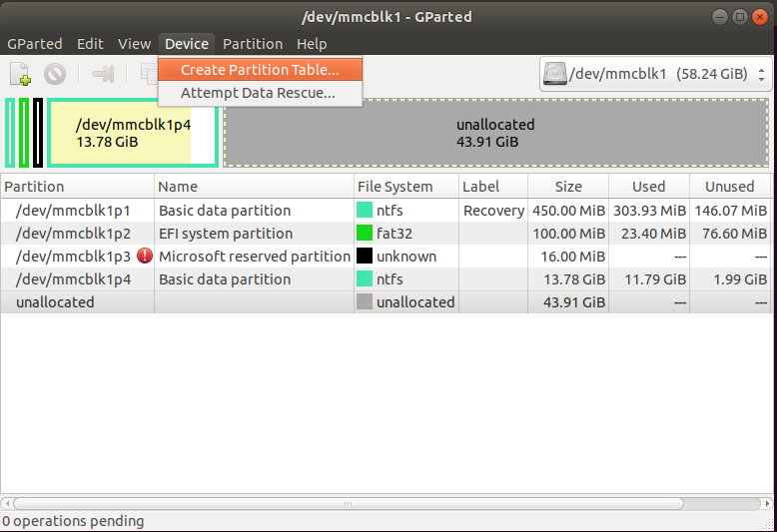Click the Delete partition toolbar icon

click(55, 74)
